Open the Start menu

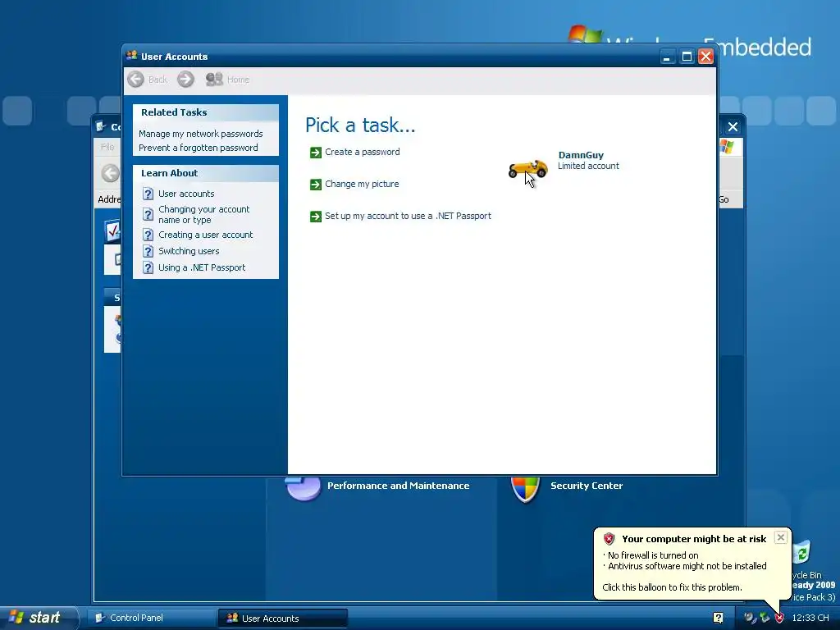click(x=38, y=618)
